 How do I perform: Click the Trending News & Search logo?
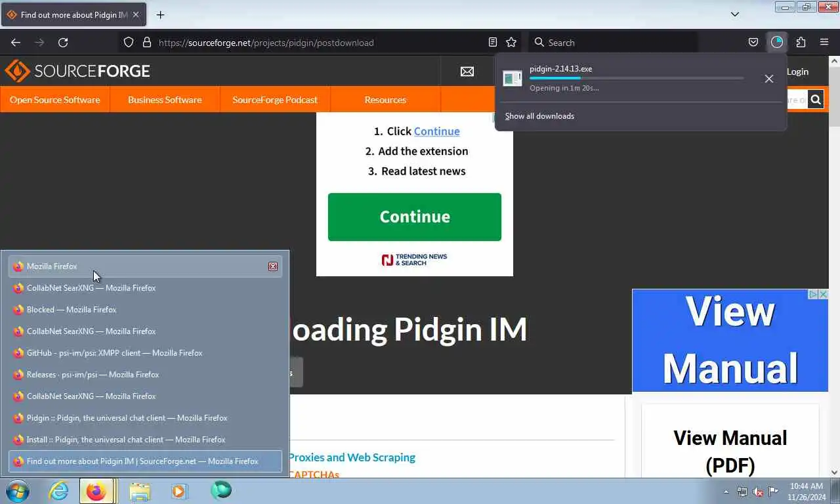(x=415, y=260)
